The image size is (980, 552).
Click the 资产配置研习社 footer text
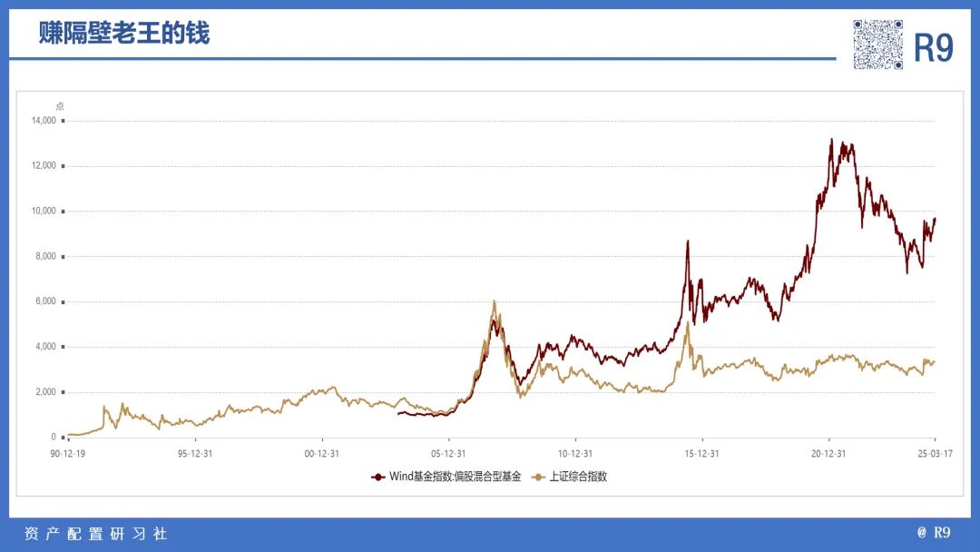pyautogui.click(x=95, y=534)
